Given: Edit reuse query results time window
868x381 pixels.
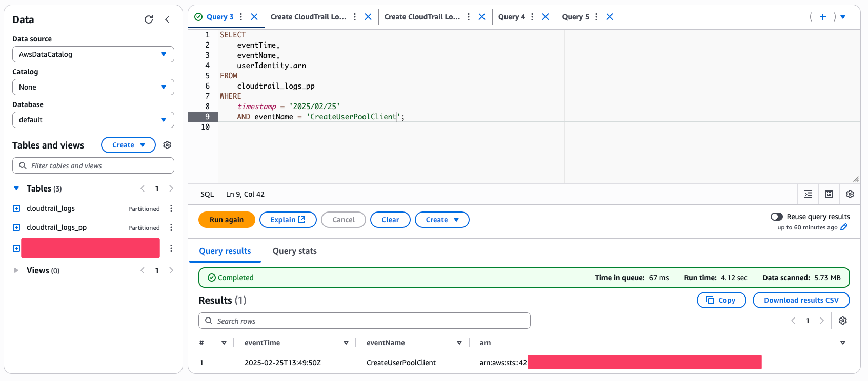Looking at the screenshot, I should click(844, 227).
